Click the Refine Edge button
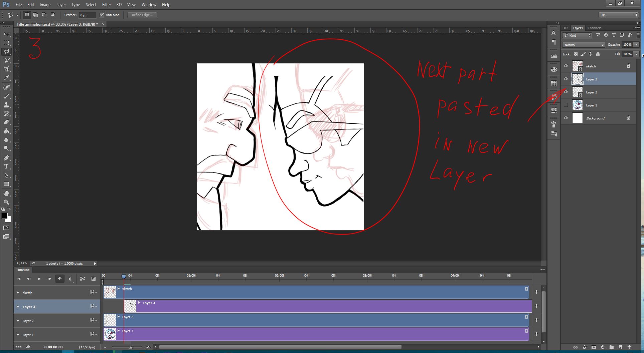The image size is (644, 353). coord(142,15)
